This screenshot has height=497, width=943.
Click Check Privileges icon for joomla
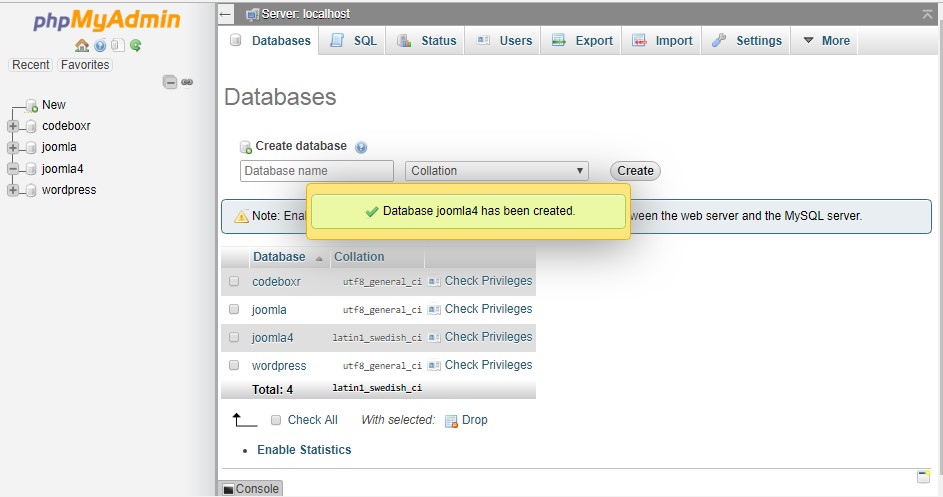click(434, 309)
